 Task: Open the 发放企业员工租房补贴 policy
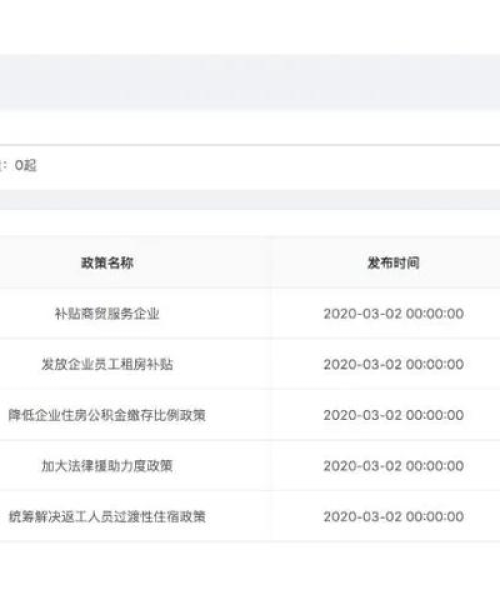tap(107, 364)
